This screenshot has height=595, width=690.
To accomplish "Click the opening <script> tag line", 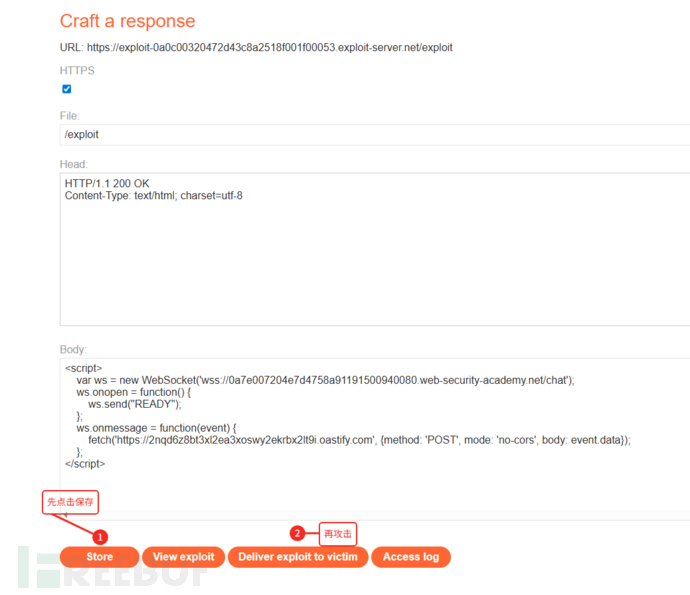I will (83, 368).
